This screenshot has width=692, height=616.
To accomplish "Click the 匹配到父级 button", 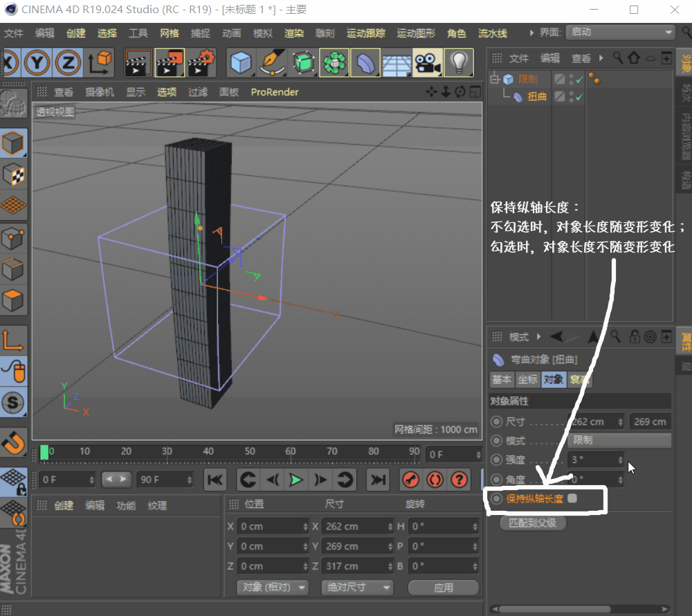I will point(533,523).
